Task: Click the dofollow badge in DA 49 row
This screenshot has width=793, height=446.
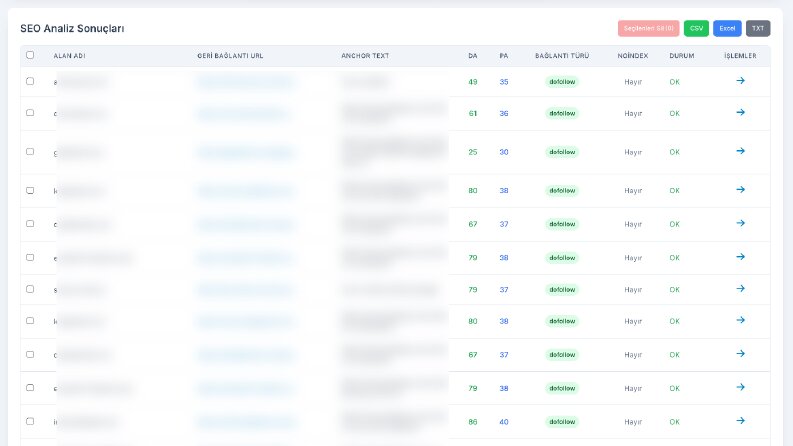Action: click(x=562, y=82)
